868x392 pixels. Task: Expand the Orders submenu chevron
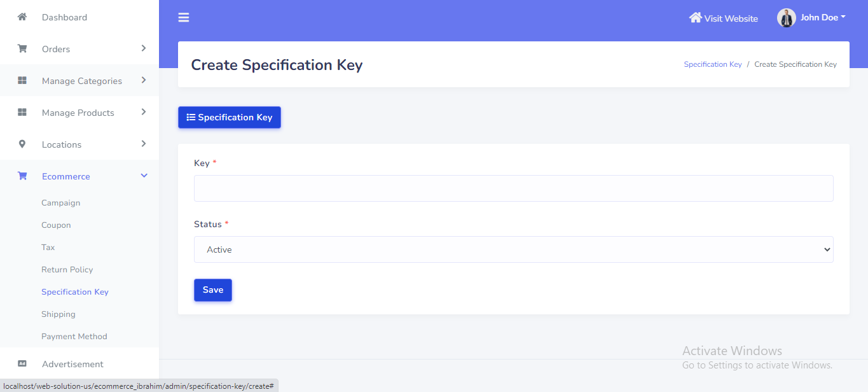144,48
